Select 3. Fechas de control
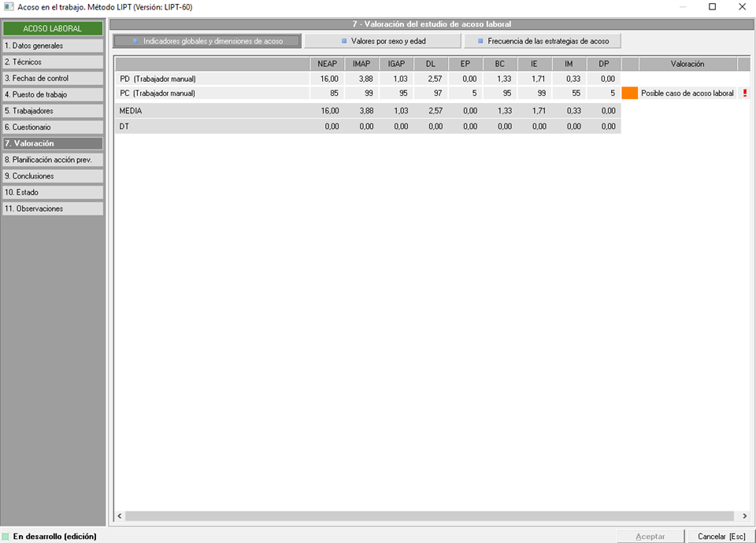 pyautogui.click(x=52, y=79)
